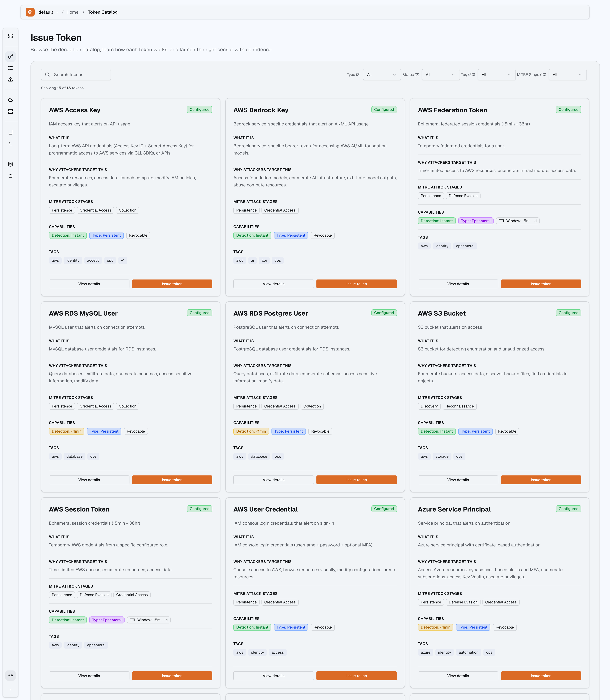Click the cloud icon in sidebar
The height and width of the screenshot is (700, 610).
coord(10,100)
